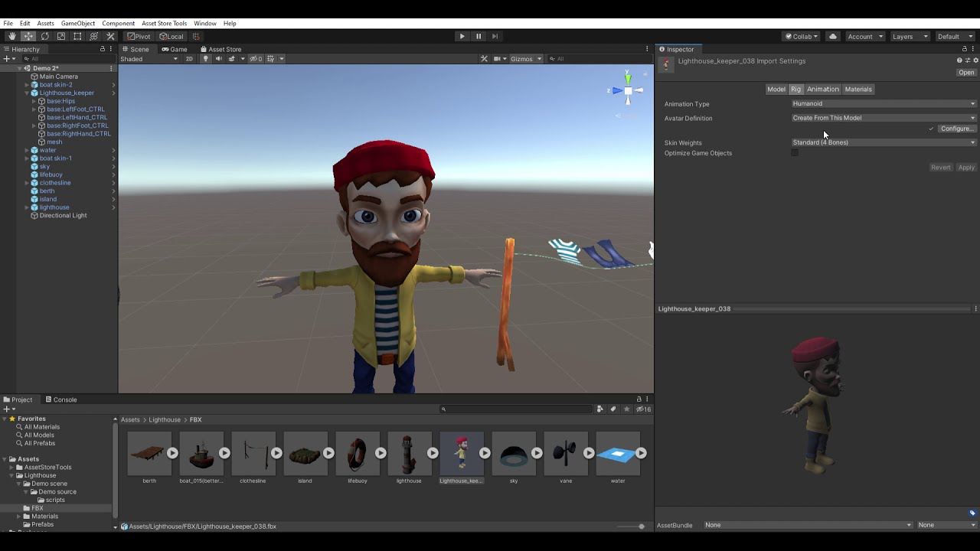Toggle 2D scene view mode

click(x=189, y=59)
